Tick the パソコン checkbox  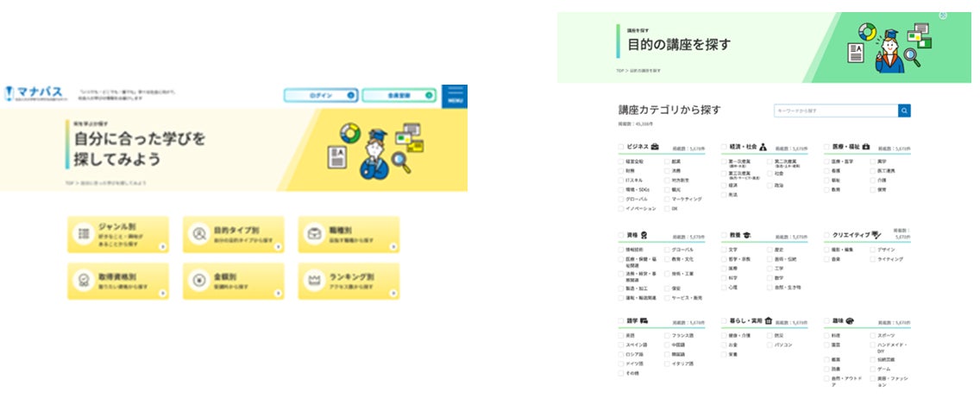pyautogui.click(x=770, y=345)
